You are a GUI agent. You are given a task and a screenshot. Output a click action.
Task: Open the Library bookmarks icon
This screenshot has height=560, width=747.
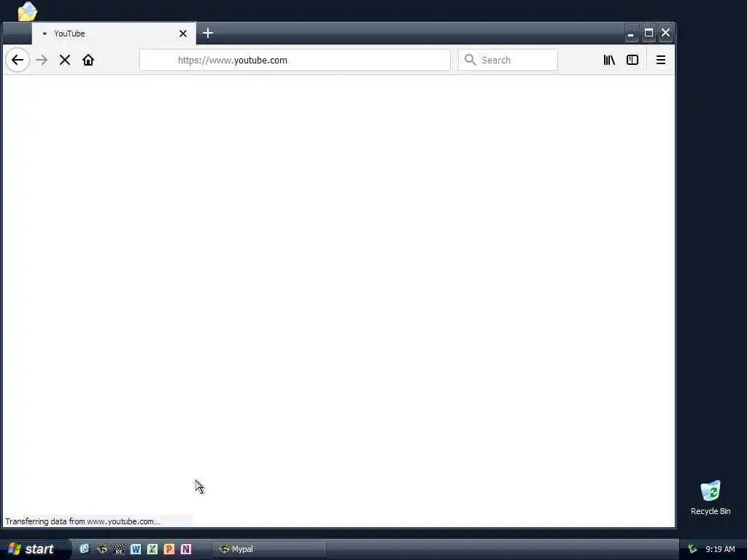609,60
